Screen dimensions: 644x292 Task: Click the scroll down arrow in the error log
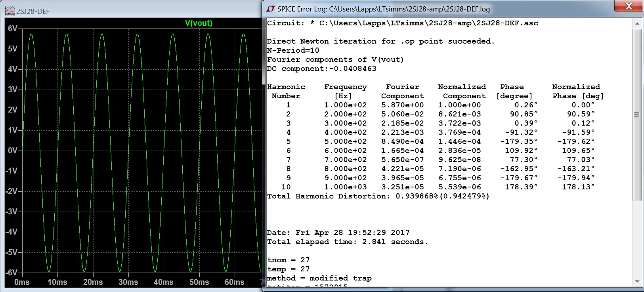tap(637, 282)
